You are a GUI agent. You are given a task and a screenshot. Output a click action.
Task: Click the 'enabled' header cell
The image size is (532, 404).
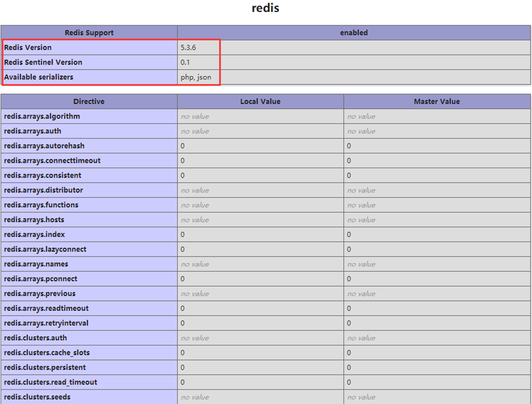coord(354,33)
